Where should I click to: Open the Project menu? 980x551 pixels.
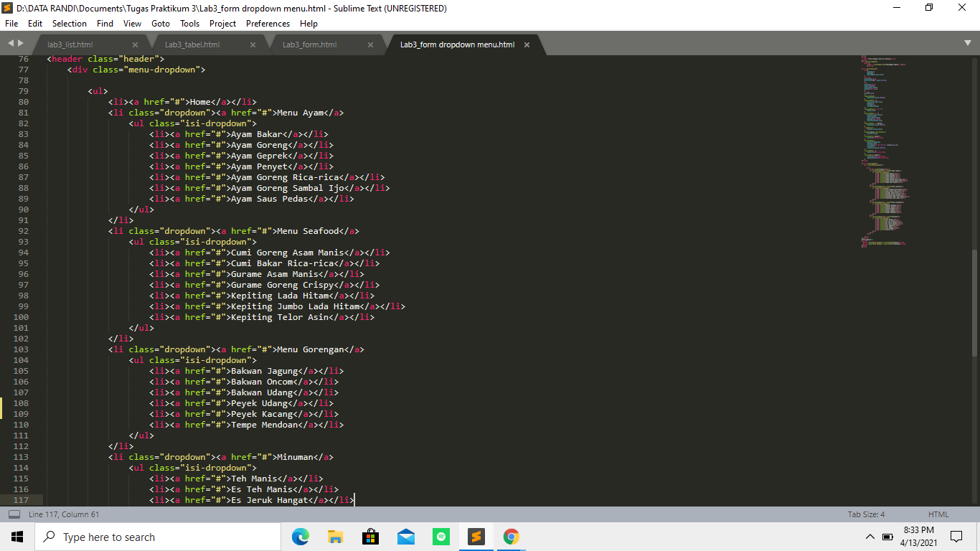(x=223, y=24)
